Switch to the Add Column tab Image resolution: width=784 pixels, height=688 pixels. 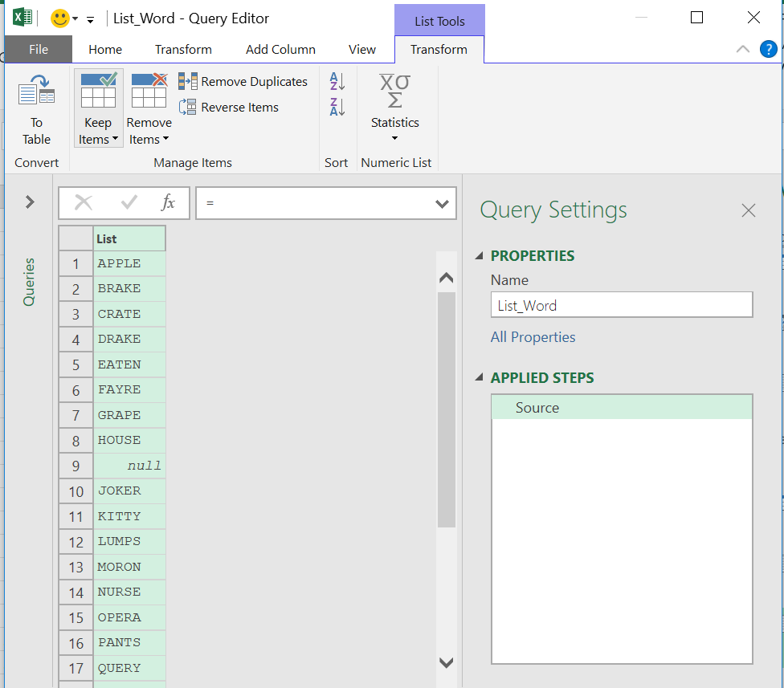[x=280, y=50]
